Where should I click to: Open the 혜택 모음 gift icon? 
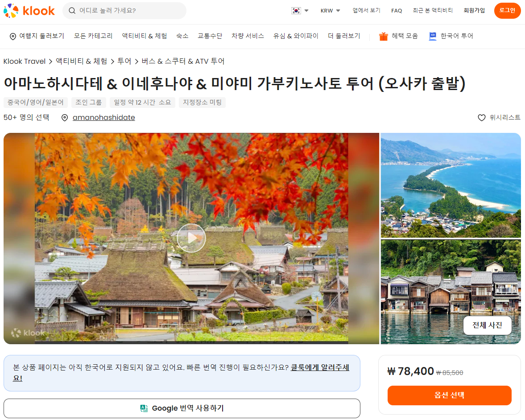tap(383, 36)
